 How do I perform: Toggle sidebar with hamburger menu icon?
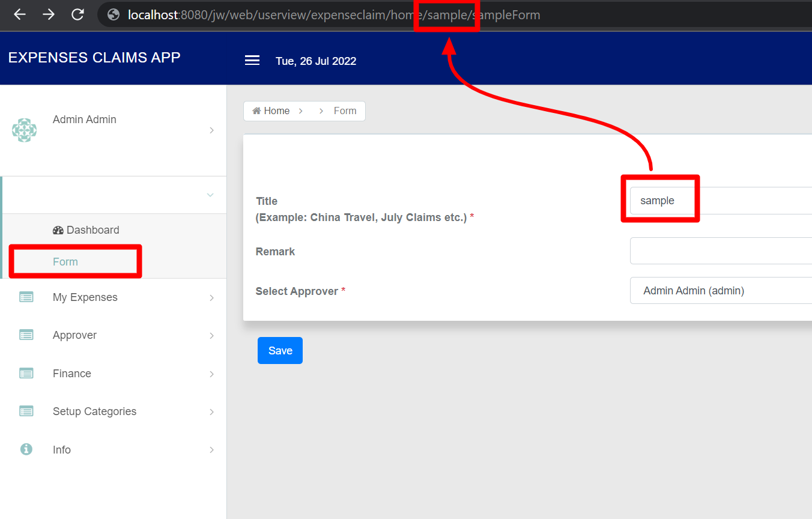pos(252,61)
